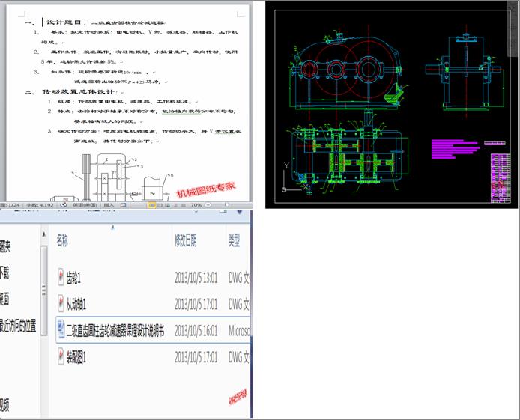Click the magenta title block table in CAD
Image resolution: width=520 pixels, height=420 pixels.
click(501, 178)
